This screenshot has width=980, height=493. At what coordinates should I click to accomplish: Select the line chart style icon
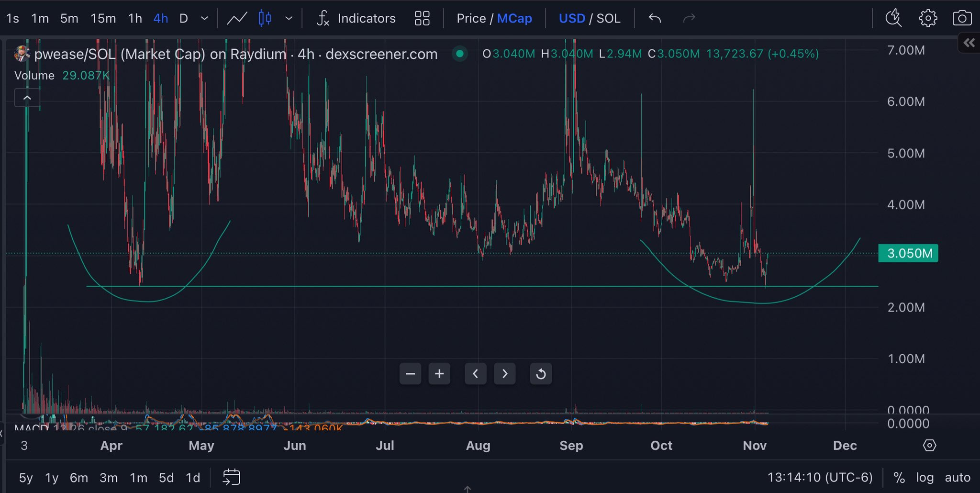[x=237, y=19]
